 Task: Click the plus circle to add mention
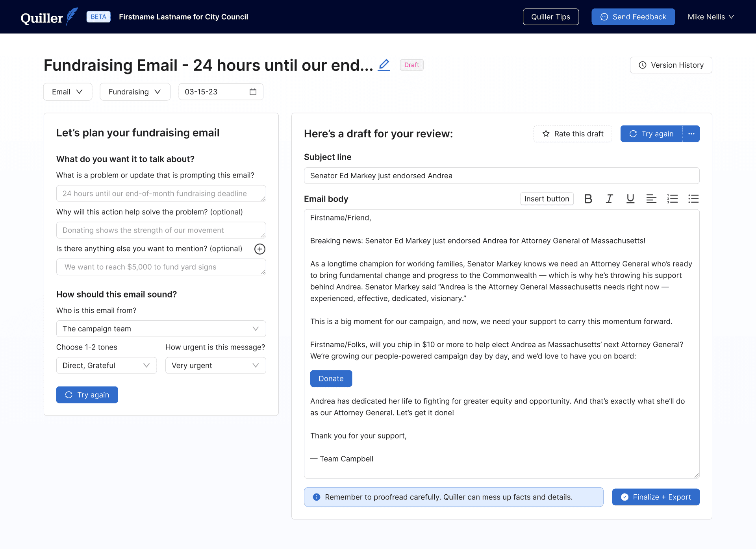point(259,249)
